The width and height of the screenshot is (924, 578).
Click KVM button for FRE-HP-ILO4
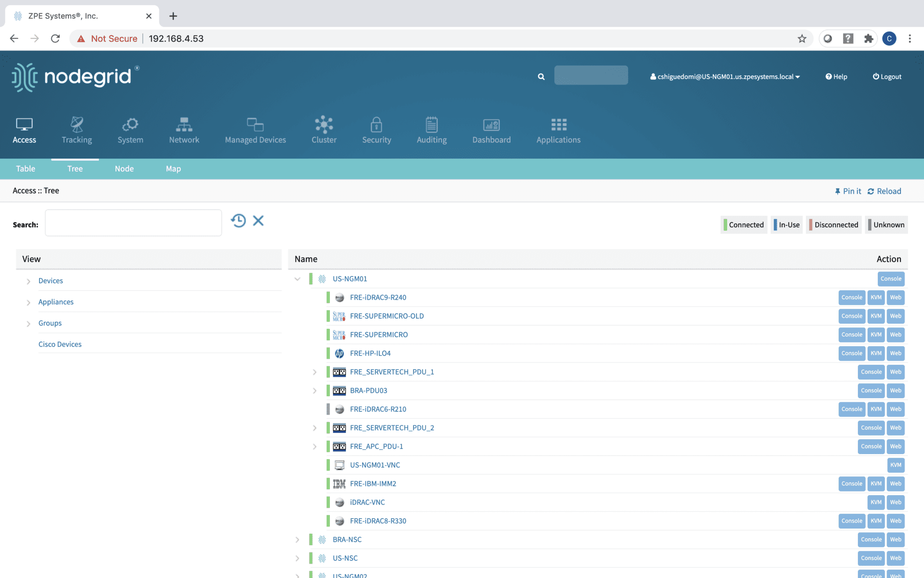click(876, 353)
